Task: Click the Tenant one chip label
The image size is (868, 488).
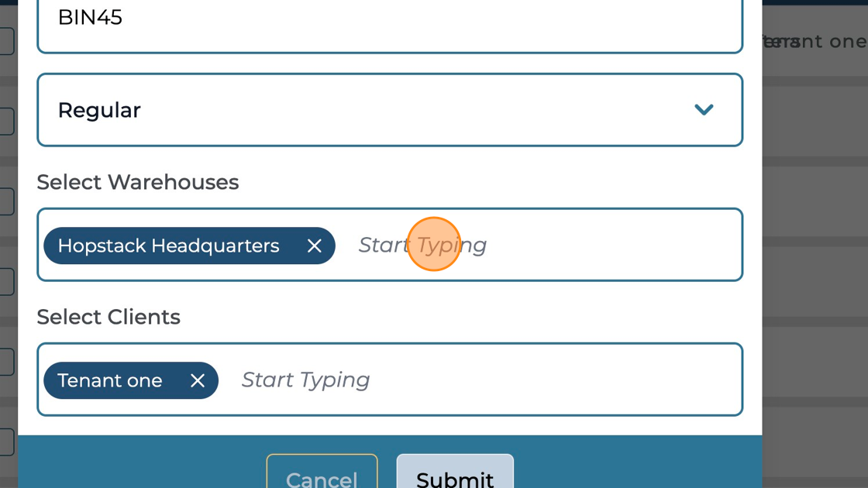Action: 110,380
